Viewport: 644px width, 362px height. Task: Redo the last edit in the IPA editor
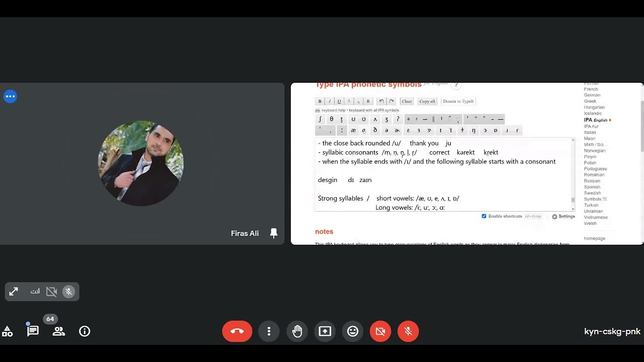391,101
